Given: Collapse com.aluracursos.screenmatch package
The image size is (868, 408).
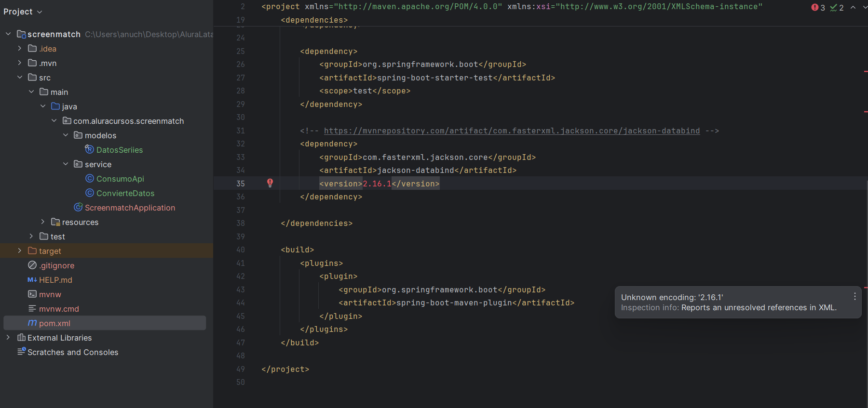Looking at the screenshot, I should [x=54, y=120].
